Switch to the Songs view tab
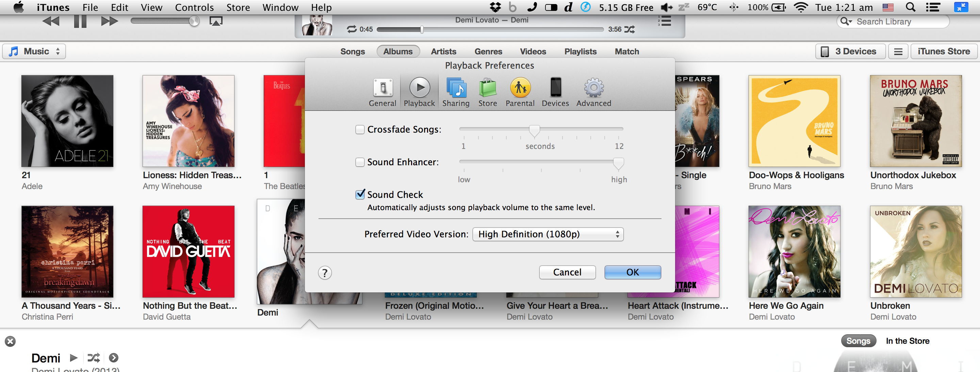The width and height of the screenshot is (980, 372). pos(352,51)
